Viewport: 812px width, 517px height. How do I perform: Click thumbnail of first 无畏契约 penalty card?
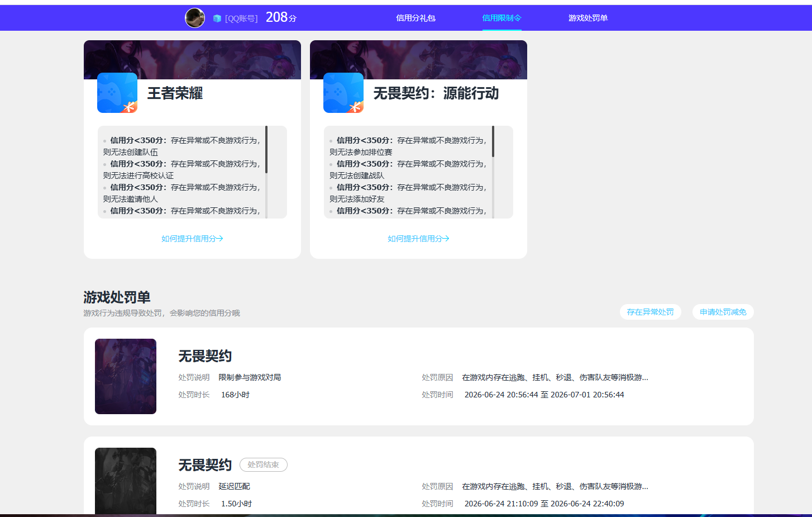click(x=126, y=376)
